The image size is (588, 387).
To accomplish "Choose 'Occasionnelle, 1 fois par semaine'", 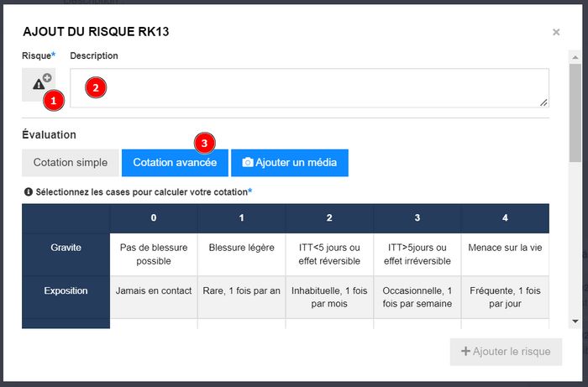I will point(417,297).
